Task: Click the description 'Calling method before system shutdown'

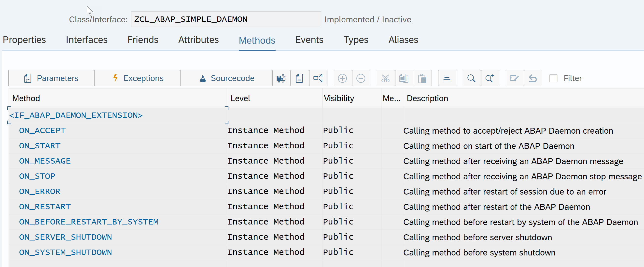Action: click(479, 253)
